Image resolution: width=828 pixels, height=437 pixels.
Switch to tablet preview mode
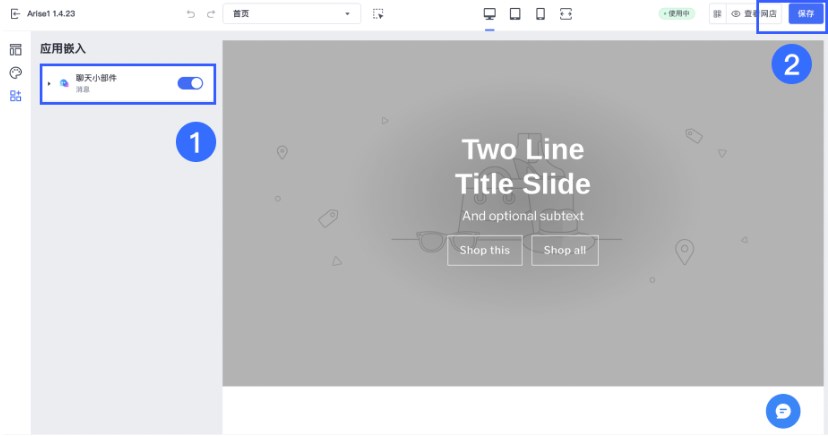pyautogui.click(x=515, y=14)
